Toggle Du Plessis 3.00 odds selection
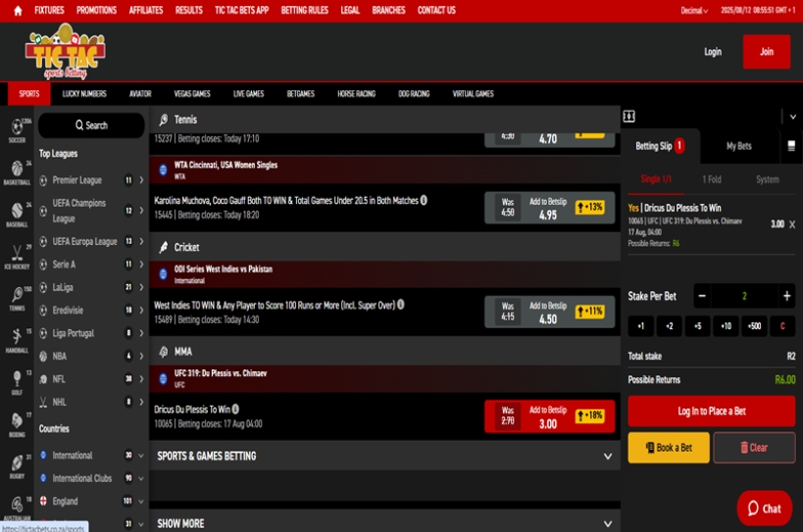 [549, 417]
